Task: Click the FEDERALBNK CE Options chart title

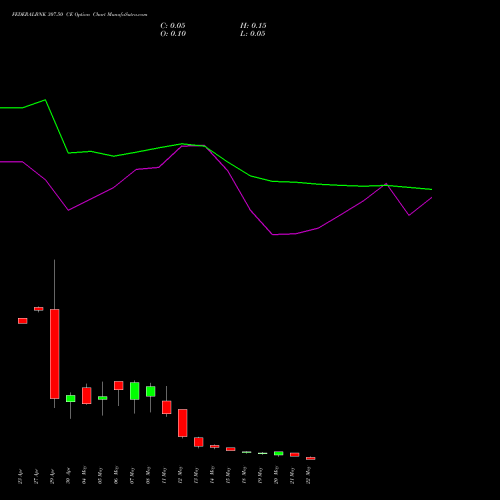Action: point(79,14)
